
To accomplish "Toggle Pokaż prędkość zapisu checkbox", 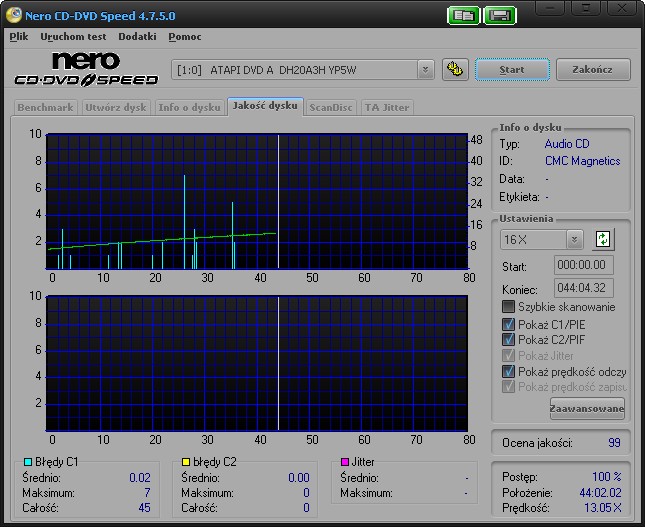I will click(x=508, y=386).
